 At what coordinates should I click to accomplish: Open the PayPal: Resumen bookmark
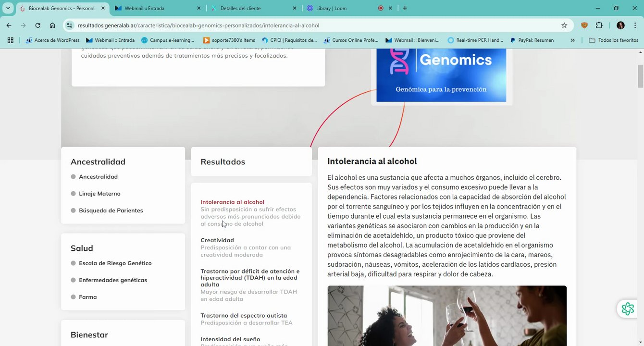click(x=532, y=40)
